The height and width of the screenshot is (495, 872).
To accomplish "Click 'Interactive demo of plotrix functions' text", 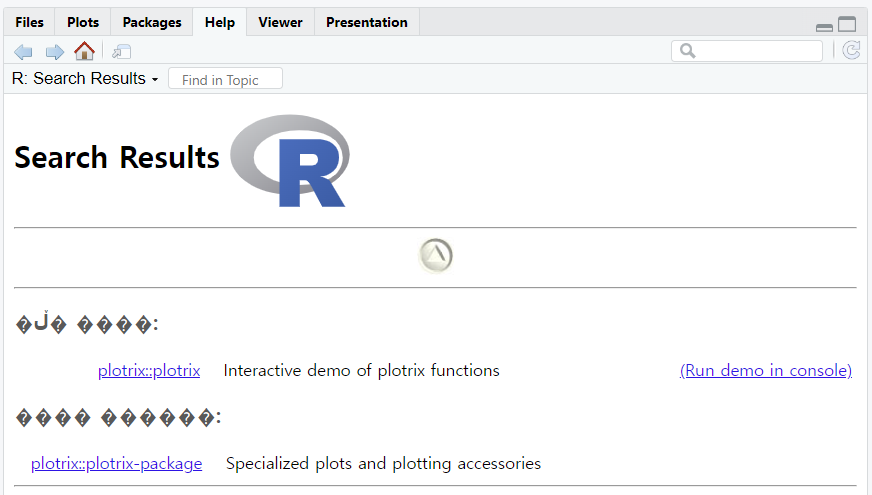I will [x=361, y=370].
